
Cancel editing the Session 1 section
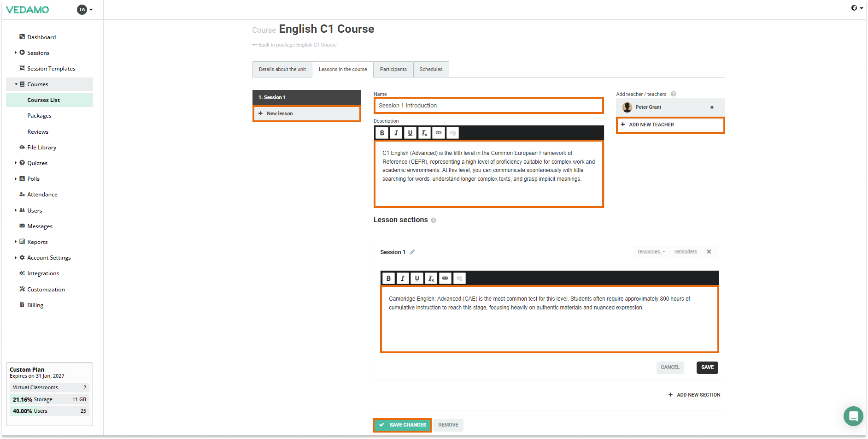(670, 368)
